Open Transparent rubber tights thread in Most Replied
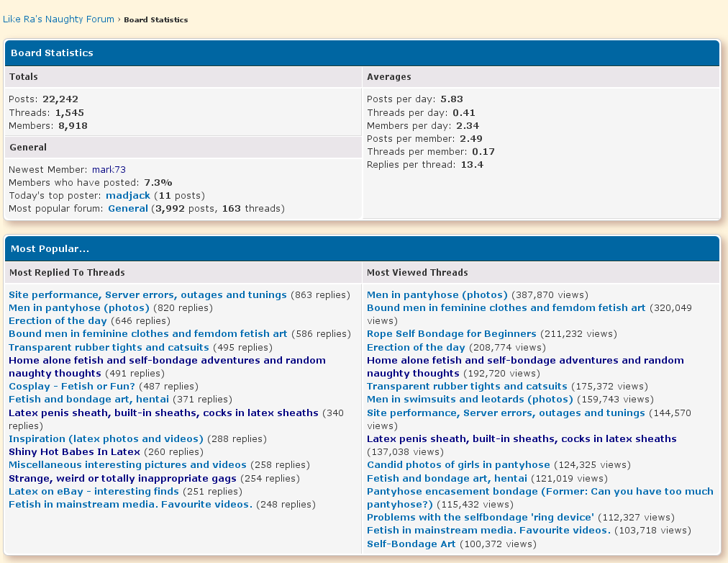Screen dimensions: 728x563 click(109, 347)
